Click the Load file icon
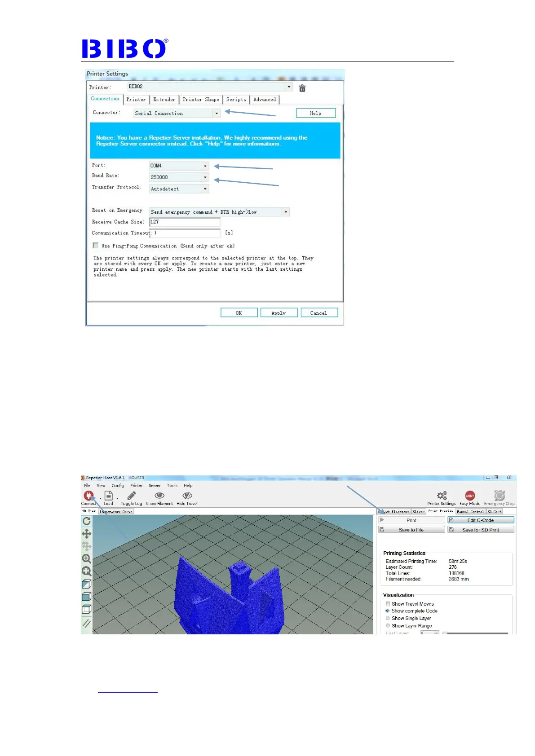The width and height of the screenshot is (535, 756). click(x=109, y=495)
